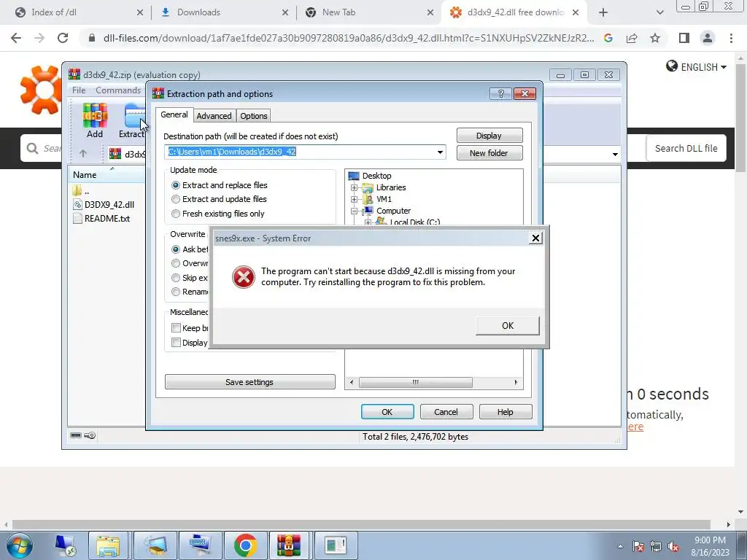Open the WinRAR address bar dropdown arrow
This screenshot has height=560, width=747.
click(x=615, y=155)
